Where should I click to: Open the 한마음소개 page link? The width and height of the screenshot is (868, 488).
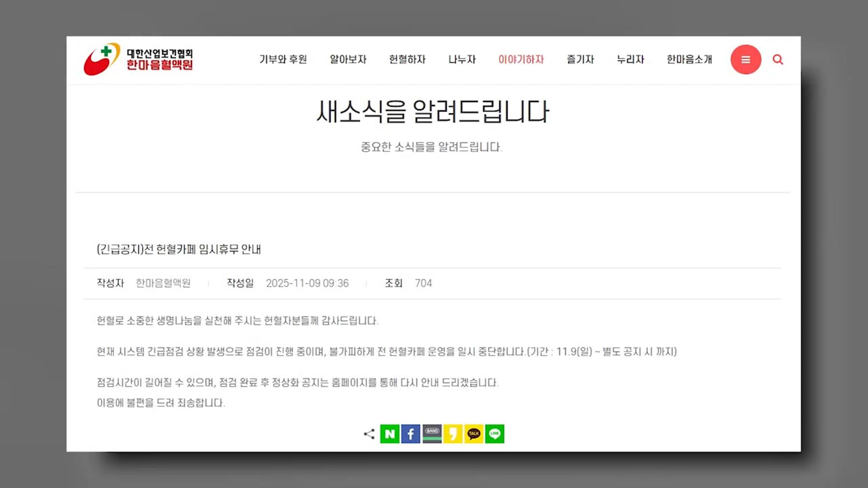pos(689,59)
